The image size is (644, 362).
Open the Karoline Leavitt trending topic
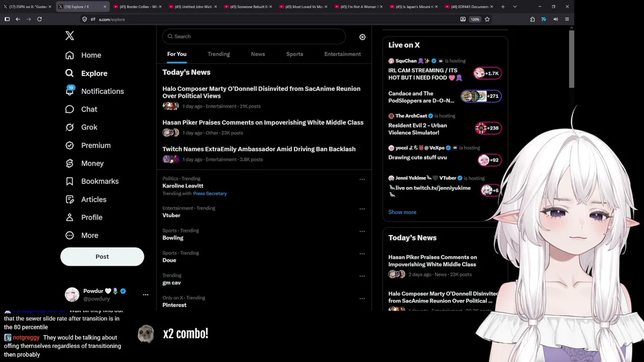pos(183,186)
